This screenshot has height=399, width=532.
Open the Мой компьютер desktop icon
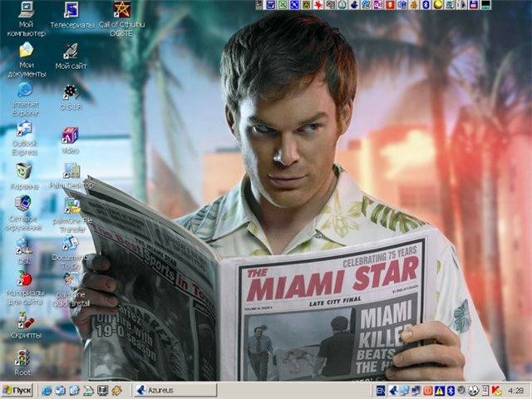click(26, 12)
